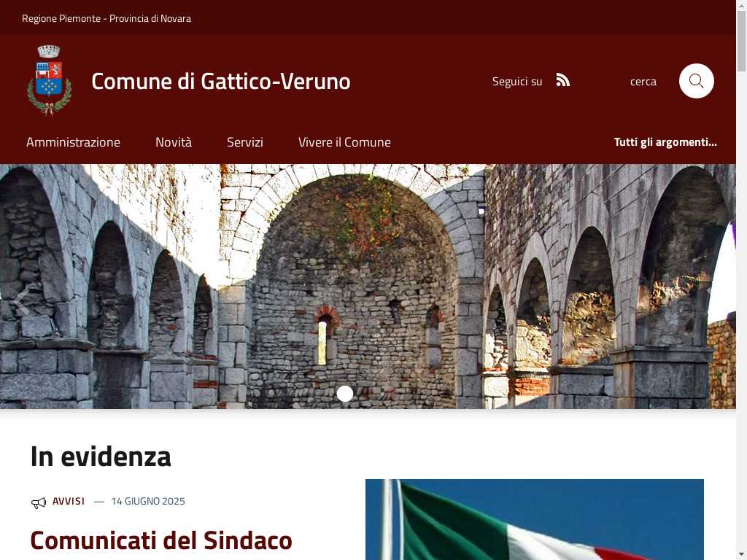
Task: Click the Italian flag news thumbnail
Action: [535, 519]
